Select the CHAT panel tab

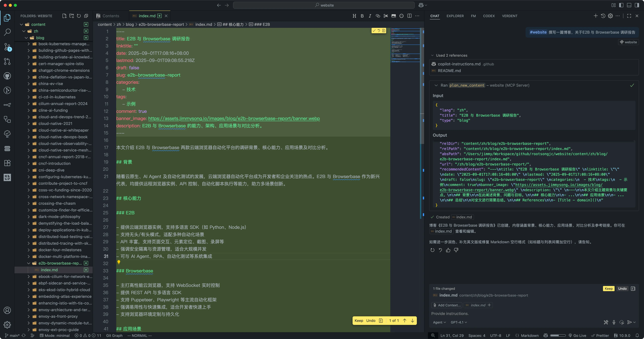(434, 16)
